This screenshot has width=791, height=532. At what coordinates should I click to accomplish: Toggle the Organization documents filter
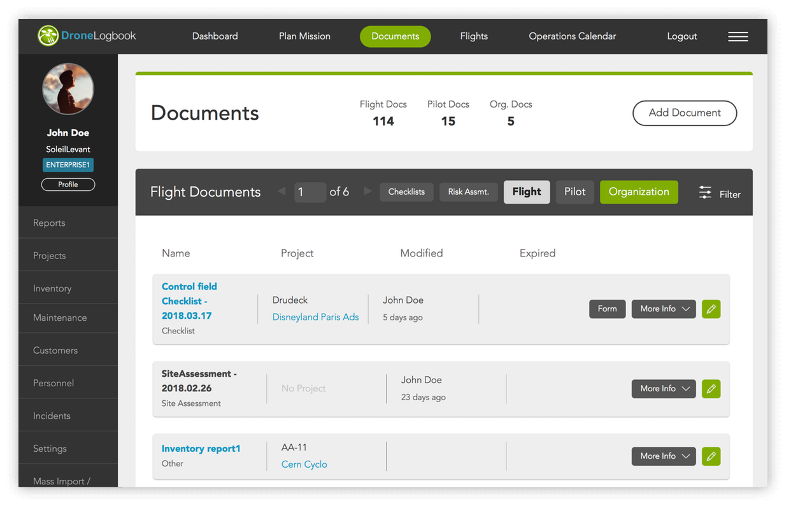pos(638,192)
